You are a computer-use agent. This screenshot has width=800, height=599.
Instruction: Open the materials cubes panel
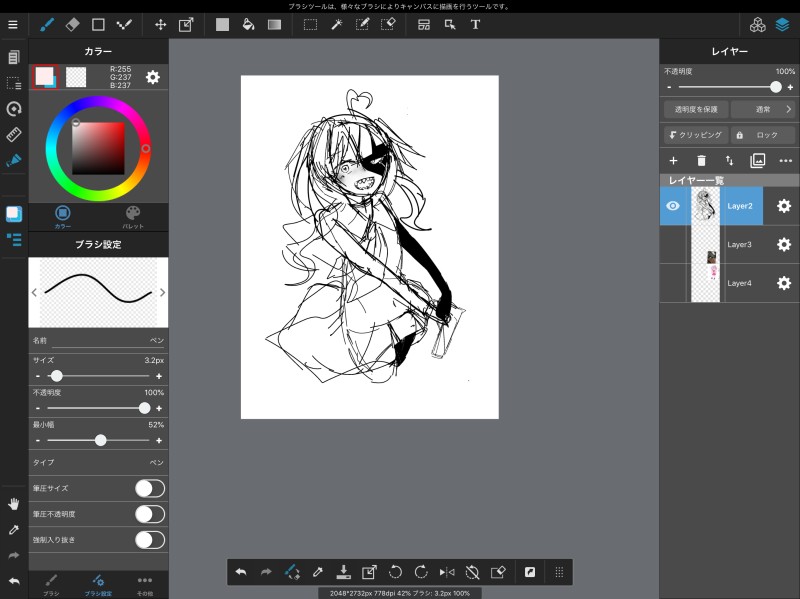click(x=758, y=24)
